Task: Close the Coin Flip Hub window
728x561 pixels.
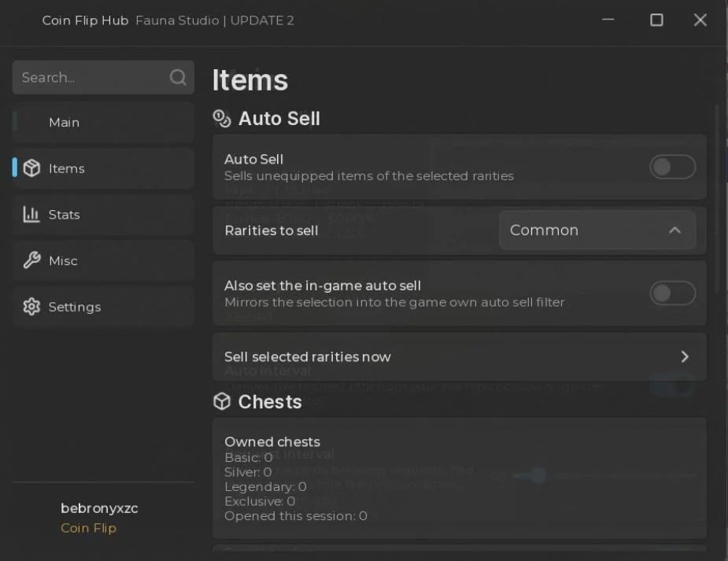Action: [x=700, y=20]
